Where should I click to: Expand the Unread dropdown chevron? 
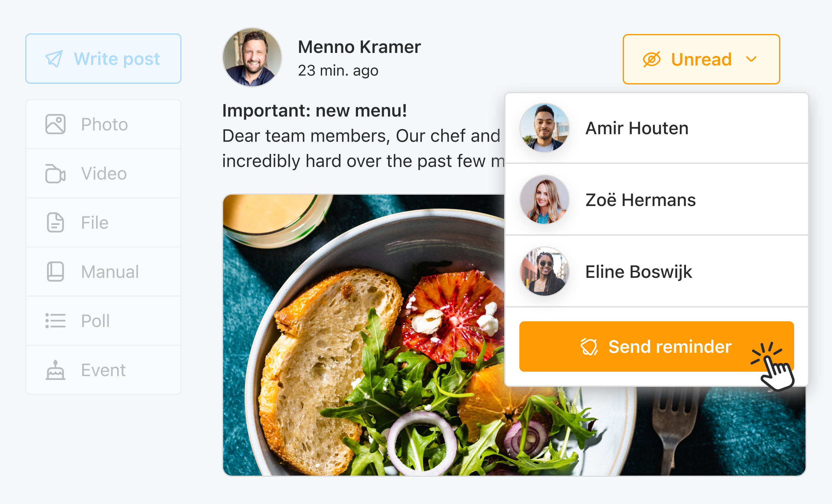[751, 60]
